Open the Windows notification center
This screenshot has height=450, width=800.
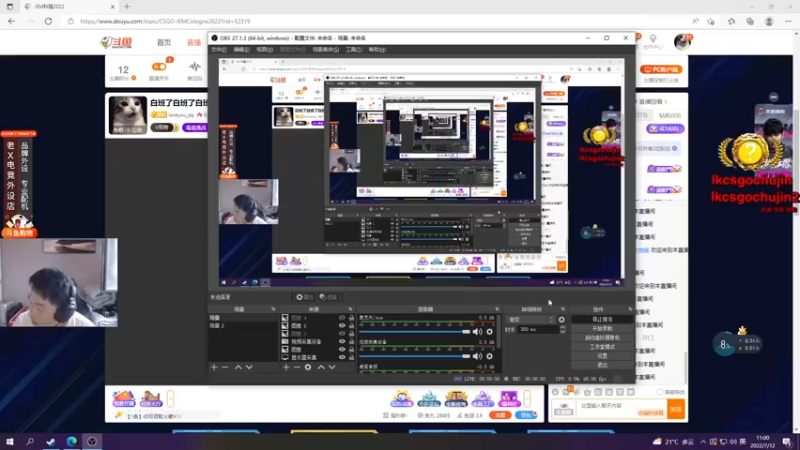pos(787,441)
